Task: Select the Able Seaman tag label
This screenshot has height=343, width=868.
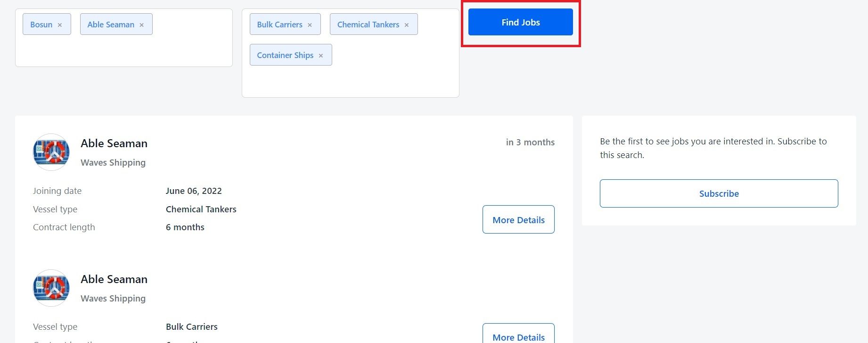Action: 111,25
